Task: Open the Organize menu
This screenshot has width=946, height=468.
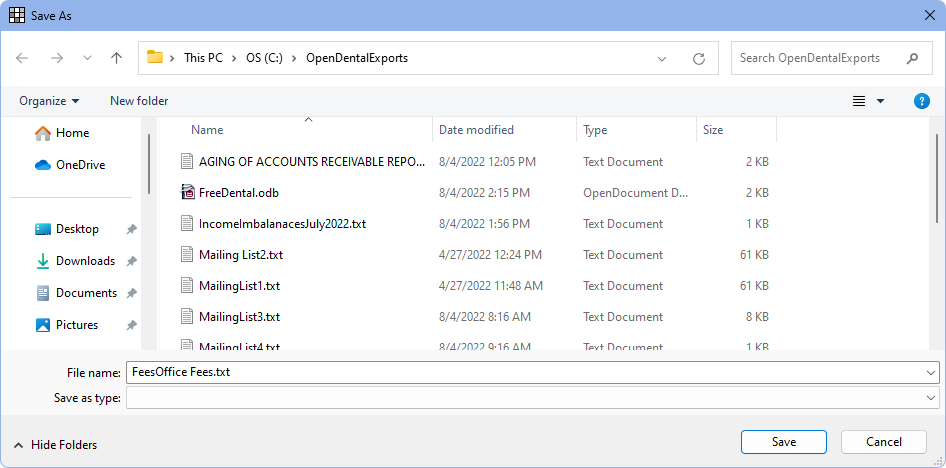Action: pos(49,101)
